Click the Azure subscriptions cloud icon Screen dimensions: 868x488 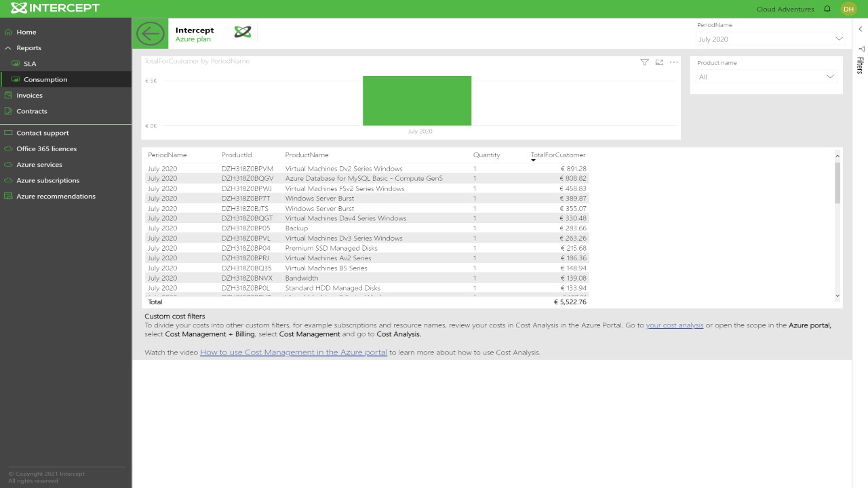(x=8, y=180)
